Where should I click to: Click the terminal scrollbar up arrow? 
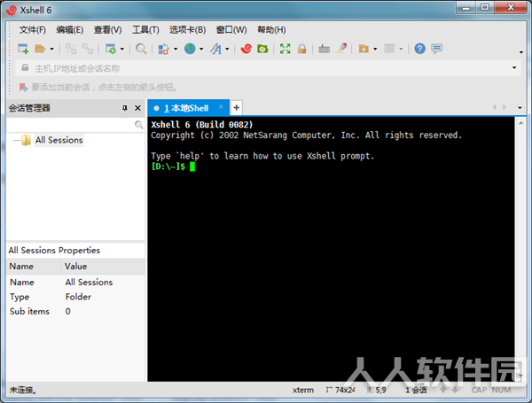click(520, 123)
